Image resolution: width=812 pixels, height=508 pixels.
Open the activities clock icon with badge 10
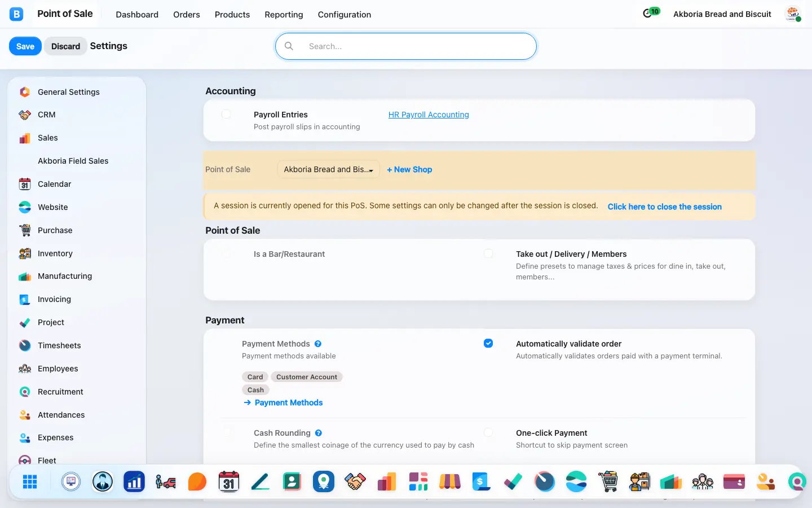click(651, 13)
